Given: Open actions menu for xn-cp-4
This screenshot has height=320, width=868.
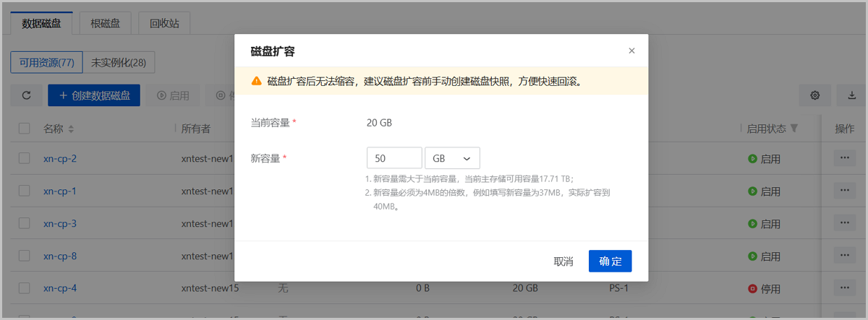Looking at the screenshot, I should tap(845, 287).
